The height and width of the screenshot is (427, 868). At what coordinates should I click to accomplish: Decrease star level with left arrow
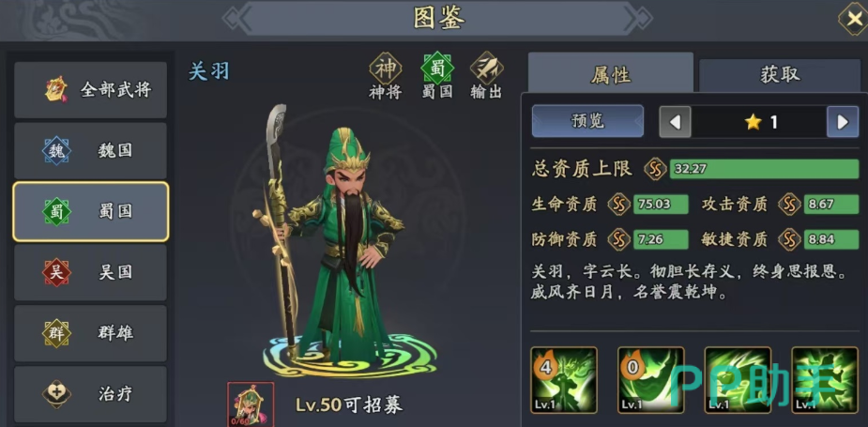675,122
